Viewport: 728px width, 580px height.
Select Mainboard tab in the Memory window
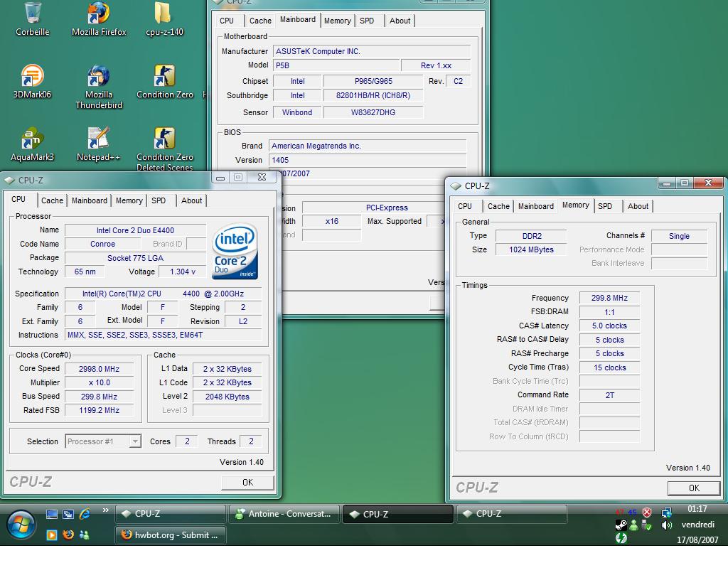(x=536, y=206)
